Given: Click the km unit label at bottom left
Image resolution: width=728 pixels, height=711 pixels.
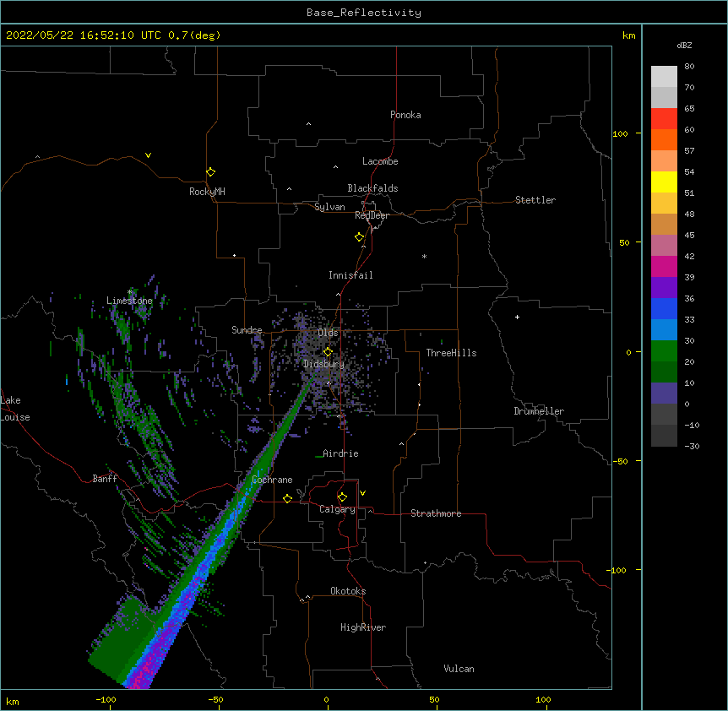Looking at the screenshot, I should pyautogui.click(x=13, y=701).
